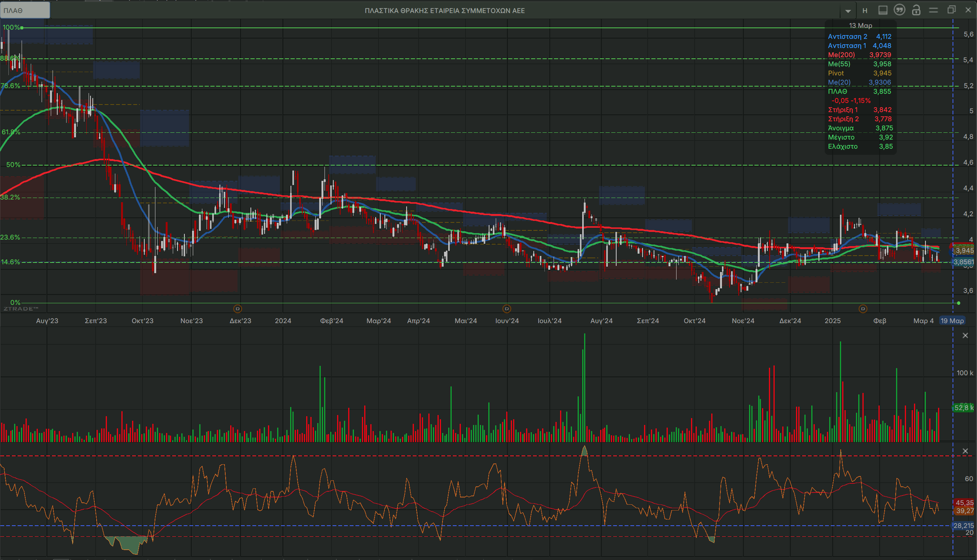The height and width of the screenshot is (560, 977).
Task: Click the 14.6% Fibonacci level label
Action: tap(10, 262)
